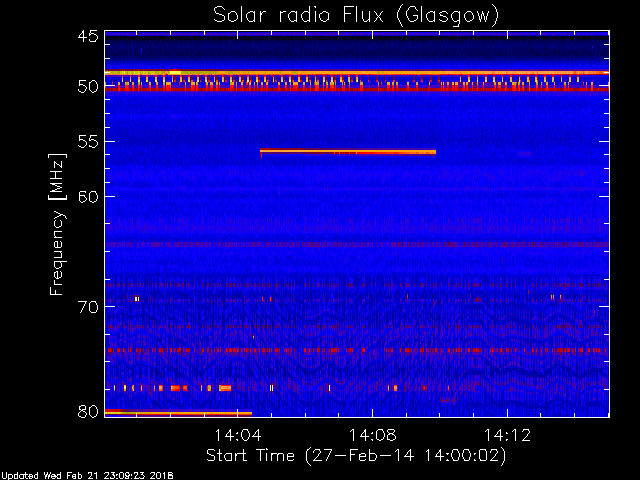Click the continuous orange band near 49 MHz
Image resolution: width=640 pixels, height=480 pixels.
pos(357,73)
